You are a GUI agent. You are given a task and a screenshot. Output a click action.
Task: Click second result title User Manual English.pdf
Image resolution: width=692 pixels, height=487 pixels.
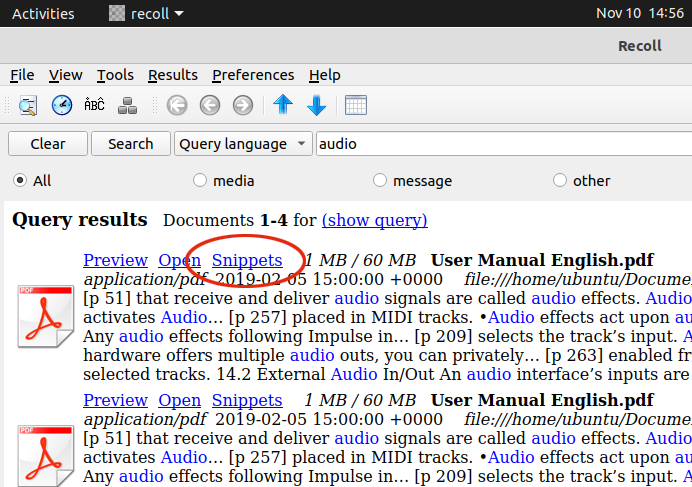pyautogui.click(x=542, y=400)
